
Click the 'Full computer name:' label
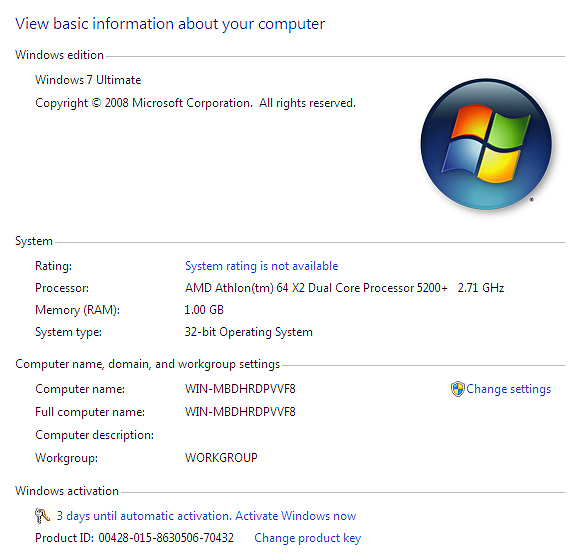[90, 412]
